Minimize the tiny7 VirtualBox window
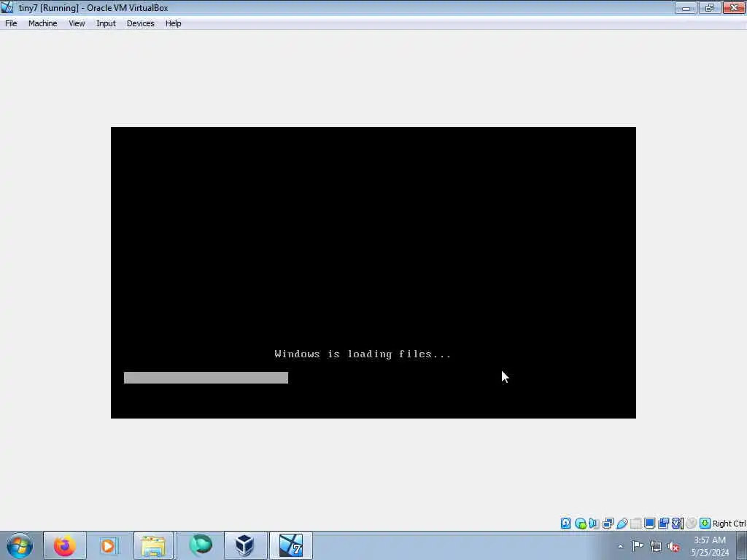 point(686,7)
